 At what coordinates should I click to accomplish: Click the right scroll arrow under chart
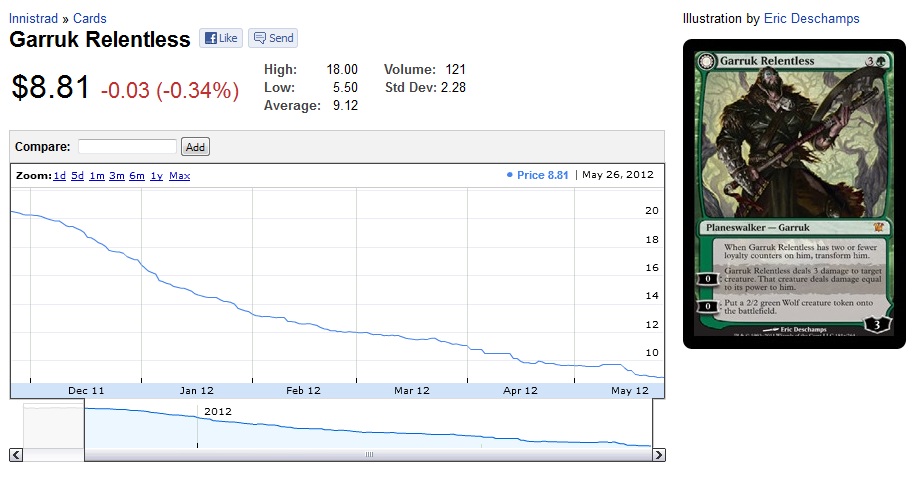pos(658,455)
